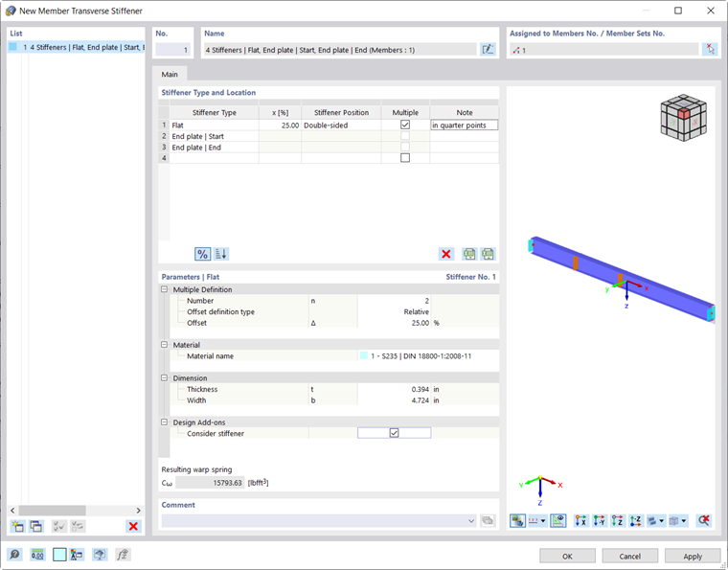Uncheck the Consider stiffener checkbox
Viewport: 728px width, 570px height.
395,433
